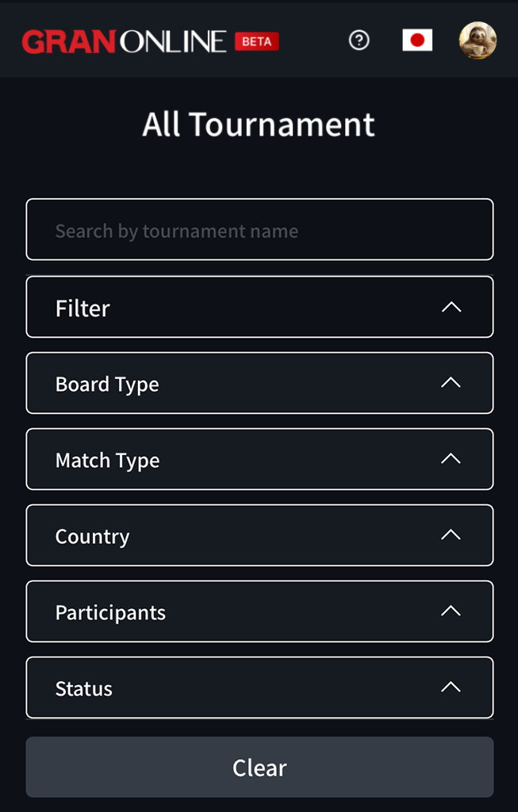Collapse the Filter chevron arrow

click(451, 307)
